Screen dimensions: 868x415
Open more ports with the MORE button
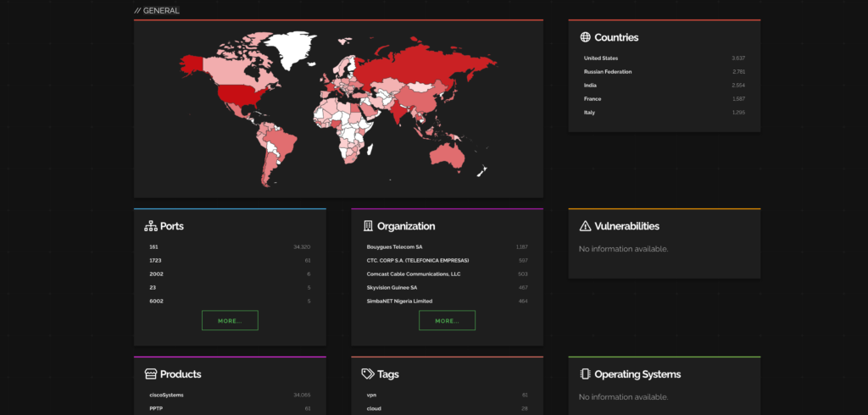tap(230, 320)
